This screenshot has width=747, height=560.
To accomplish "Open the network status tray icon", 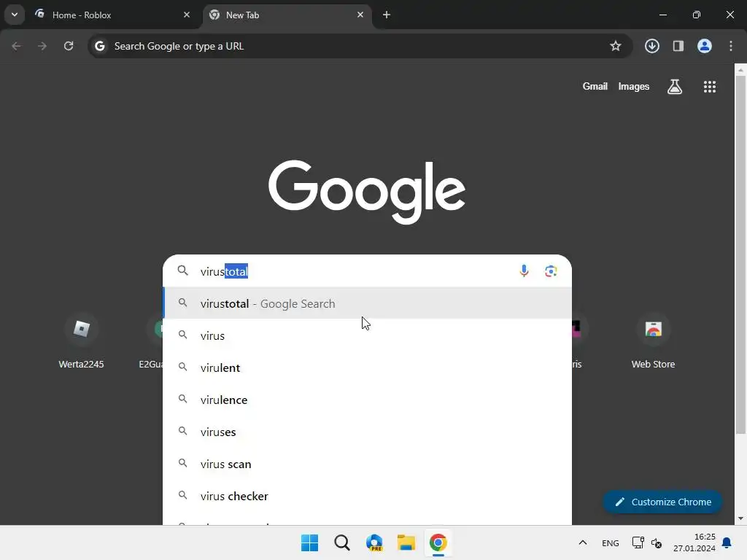I will [638, 542].
